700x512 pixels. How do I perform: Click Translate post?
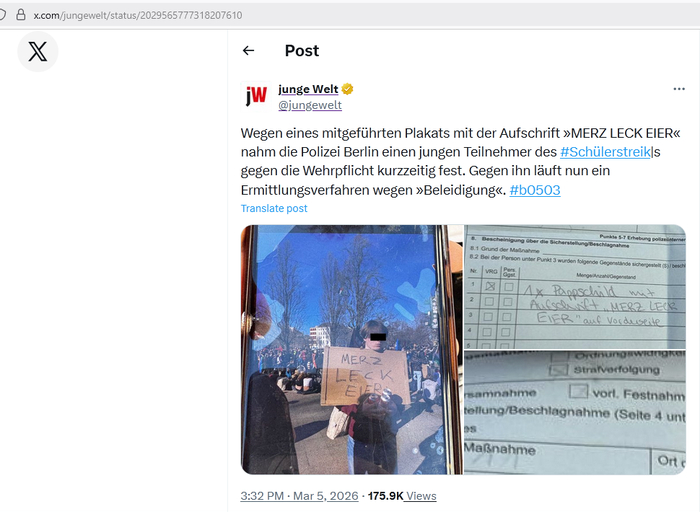274,208
